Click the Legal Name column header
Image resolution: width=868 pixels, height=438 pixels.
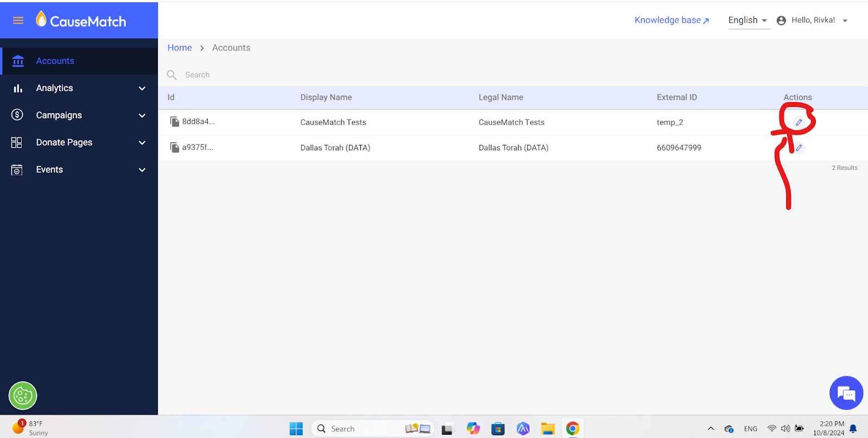[x=501, y=97]
